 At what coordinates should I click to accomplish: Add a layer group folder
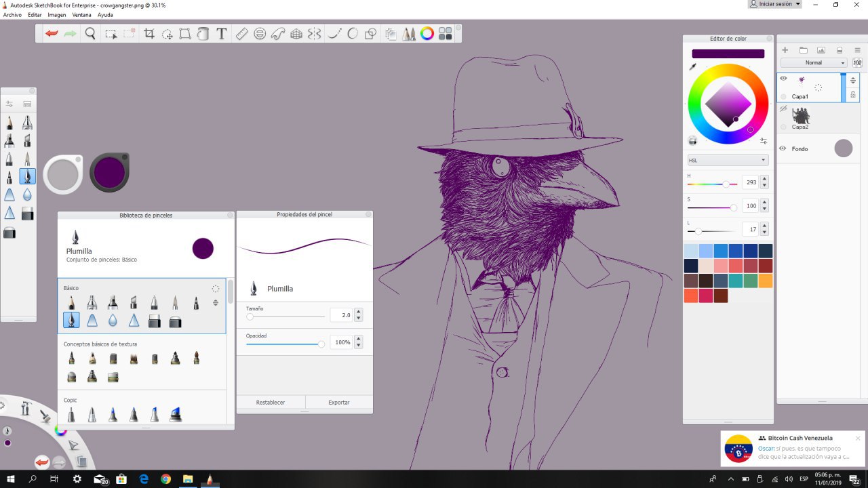[803, 50]
